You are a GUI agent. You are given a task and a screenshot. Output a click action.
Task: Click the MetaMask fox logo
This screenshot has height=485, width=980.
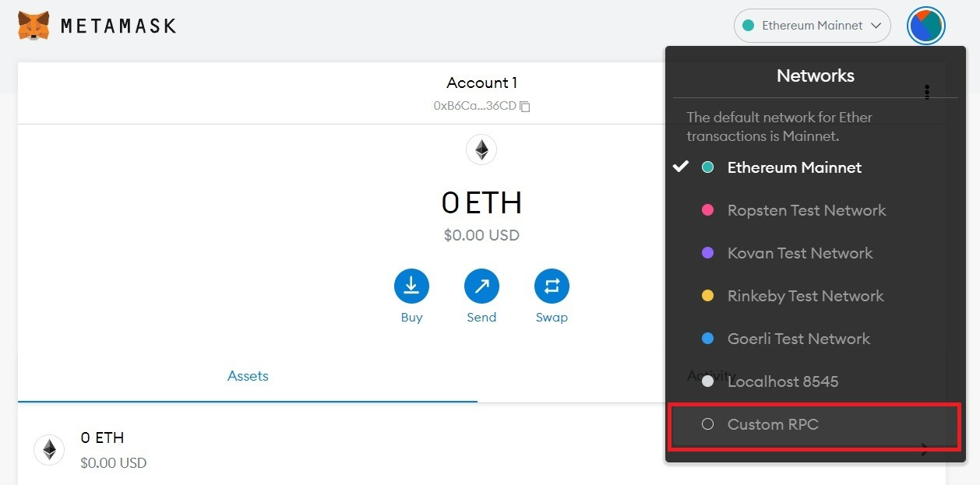[33, 26]
